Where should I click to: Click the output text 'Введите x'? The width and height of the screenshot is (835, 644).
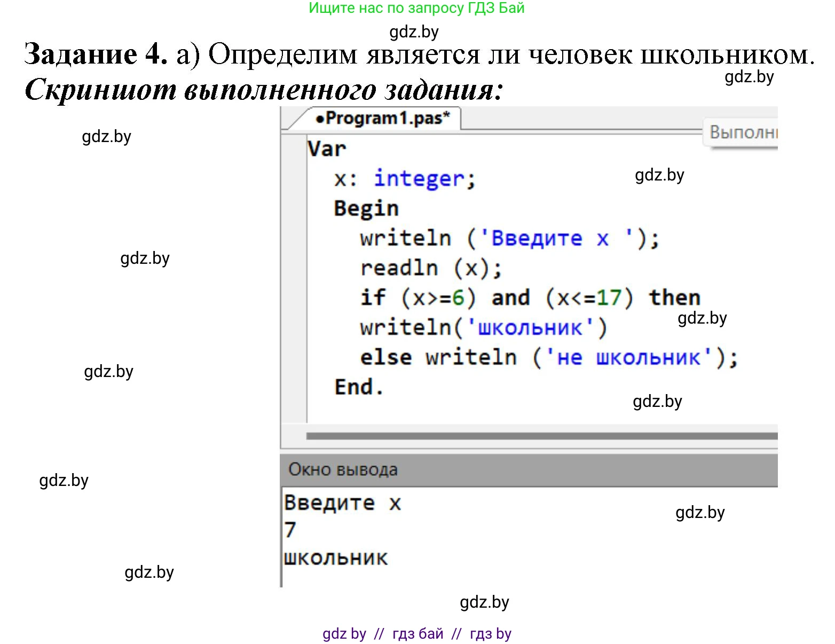(x=342, y=503)
